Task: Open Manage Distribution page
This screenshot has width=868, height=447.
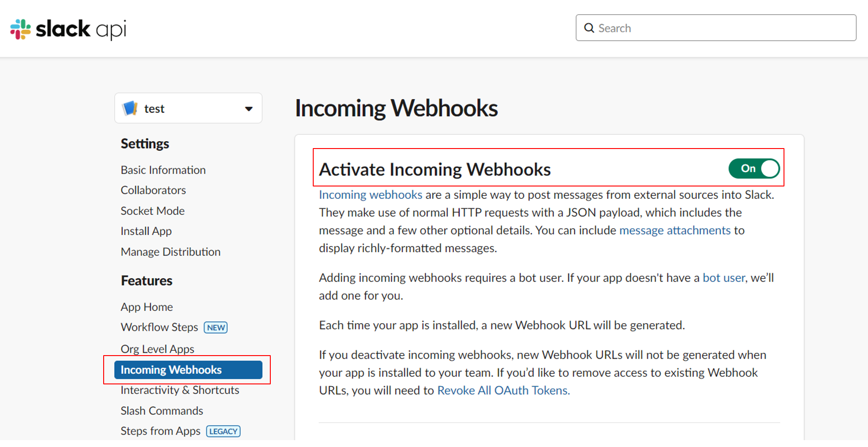Action: point(170,252)
